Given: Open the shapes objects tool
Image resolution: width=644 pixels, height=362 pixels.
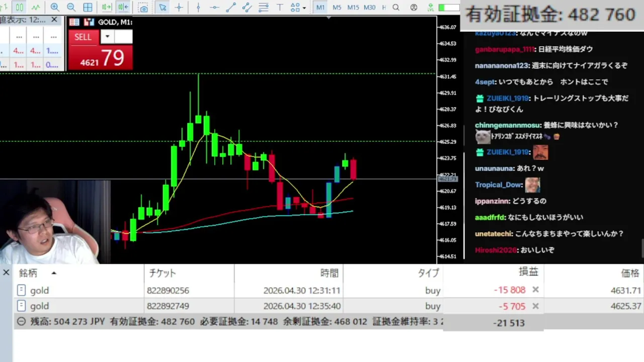Looking at the screenshot, I should (x=295, y=7).
